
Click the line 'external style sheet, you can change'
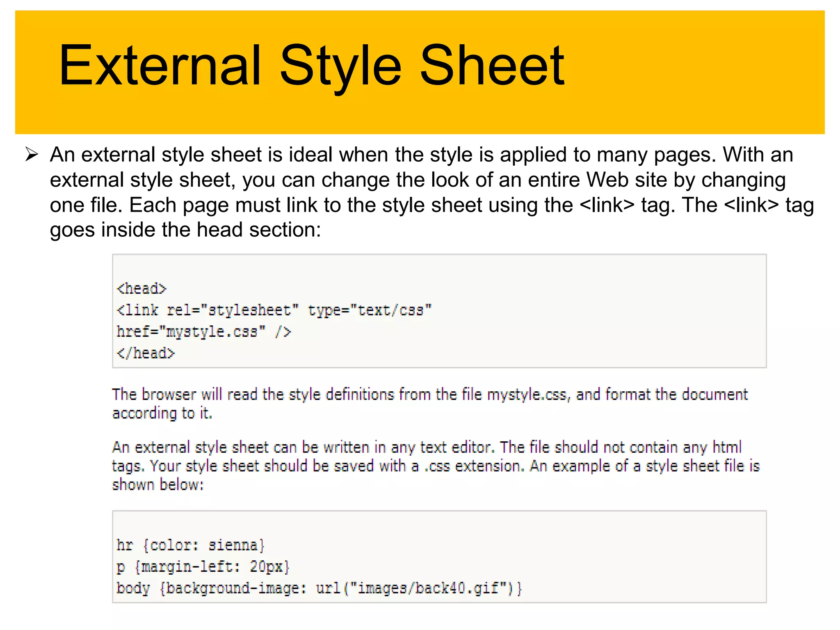click(418, 180)
